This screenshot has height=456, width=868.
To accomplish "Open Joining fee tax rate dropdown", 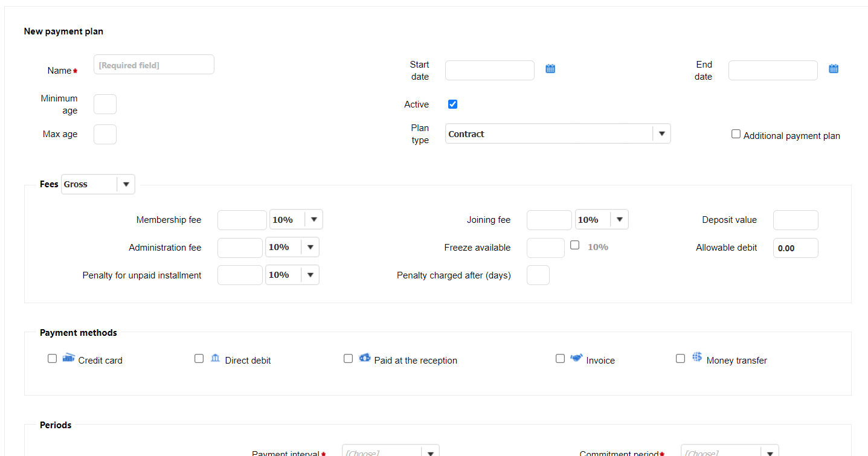I will (619, 220).
